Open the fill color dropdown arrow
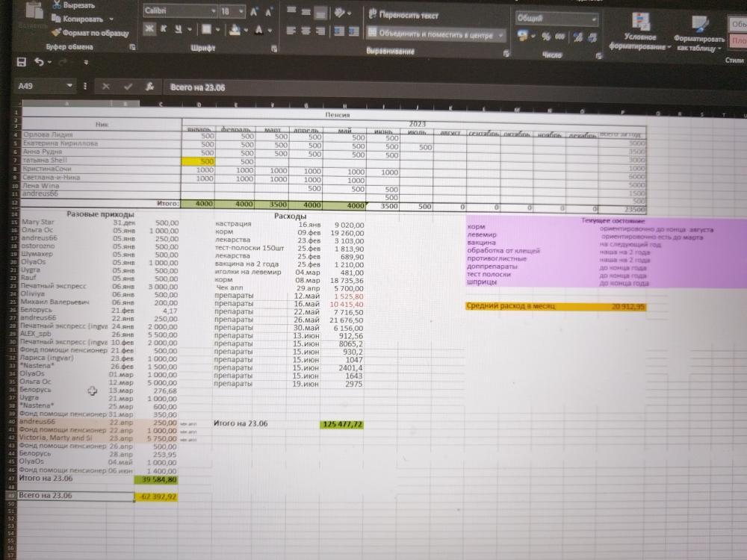Image resolution: width=747 pixels, height=560 pixels. point(247,30)
